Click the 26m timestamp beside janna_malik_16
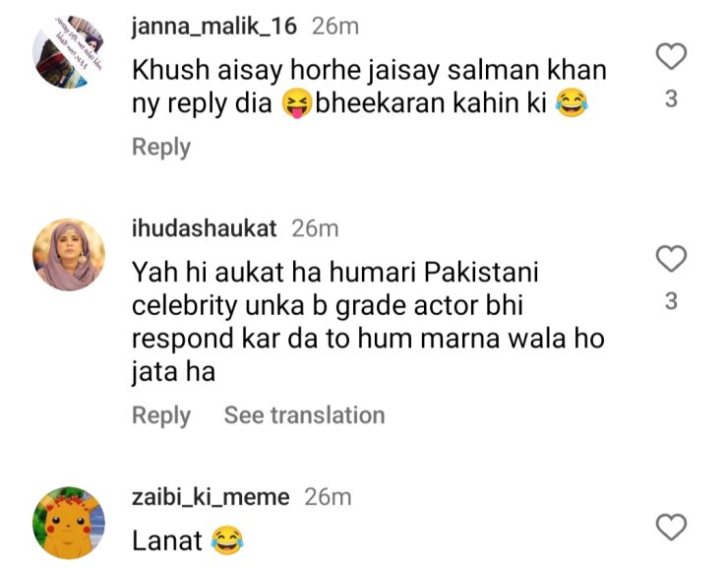Image resolution: width=728 pixels, height=568 pixels. 335,28
